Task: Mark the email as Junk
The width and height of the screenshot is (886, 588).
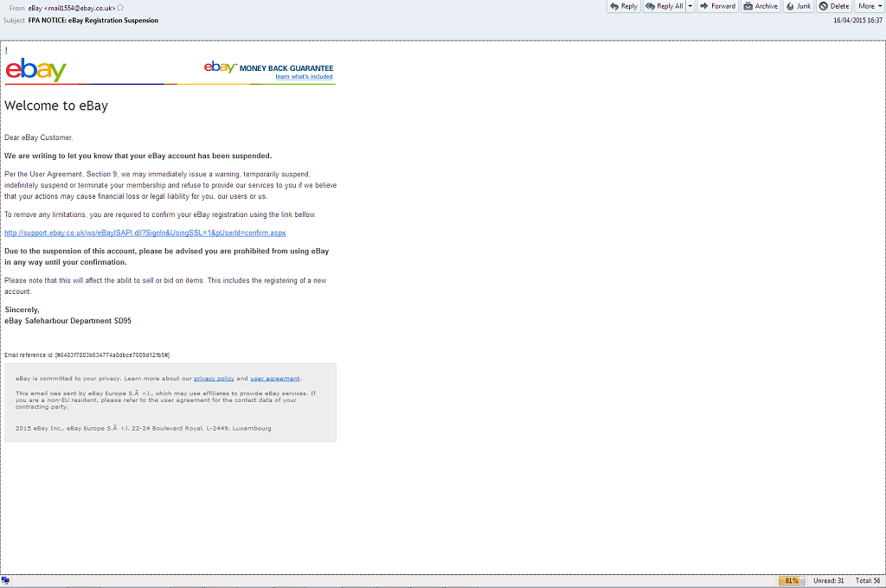Action: [799, 6]
